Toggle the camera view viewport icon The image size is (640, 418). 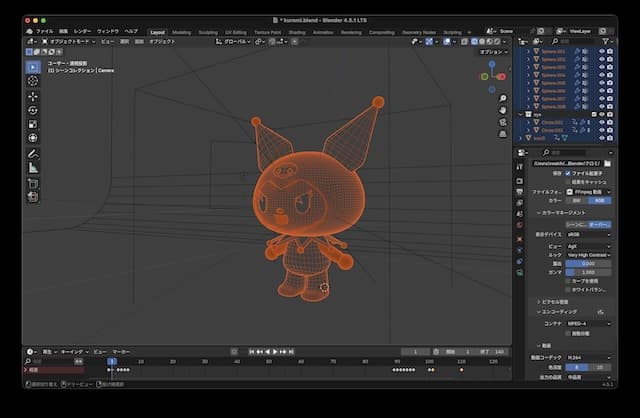503,122
